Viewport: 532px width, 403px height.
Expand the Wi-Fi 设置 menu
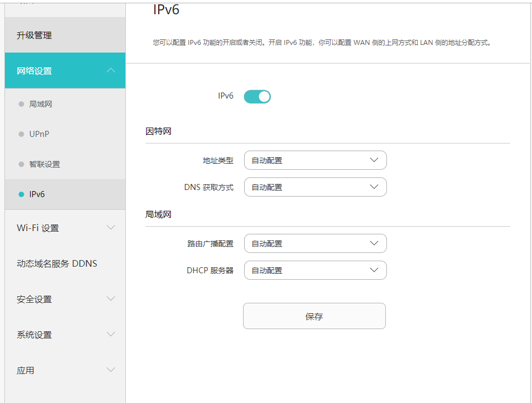[65, 228]
